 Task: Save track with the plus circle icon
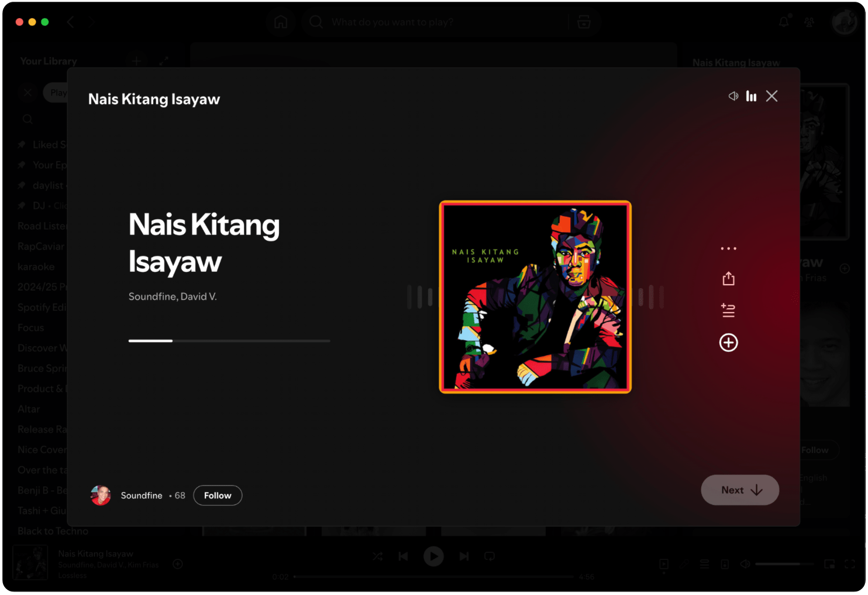728,343
